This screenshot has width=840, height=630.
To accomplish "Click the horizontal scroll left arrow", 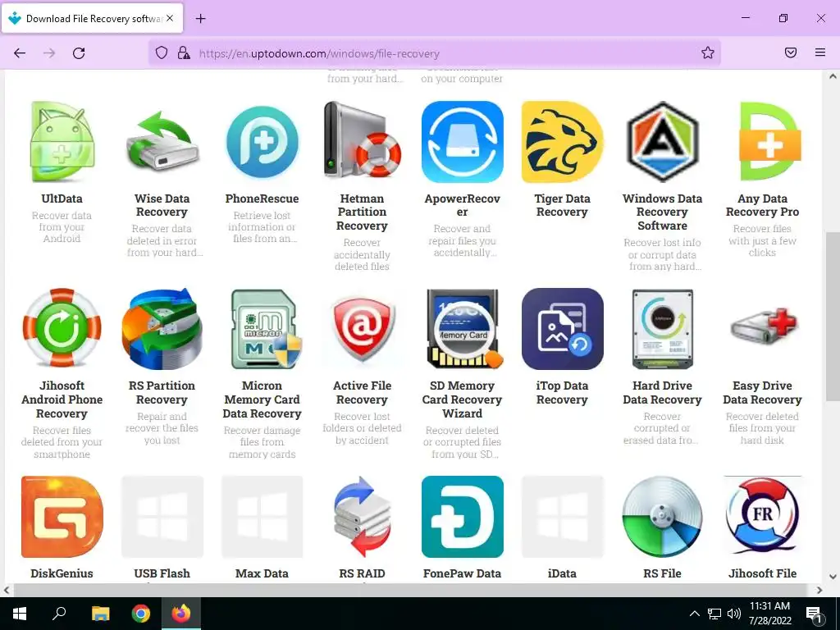I will (7, 590).
